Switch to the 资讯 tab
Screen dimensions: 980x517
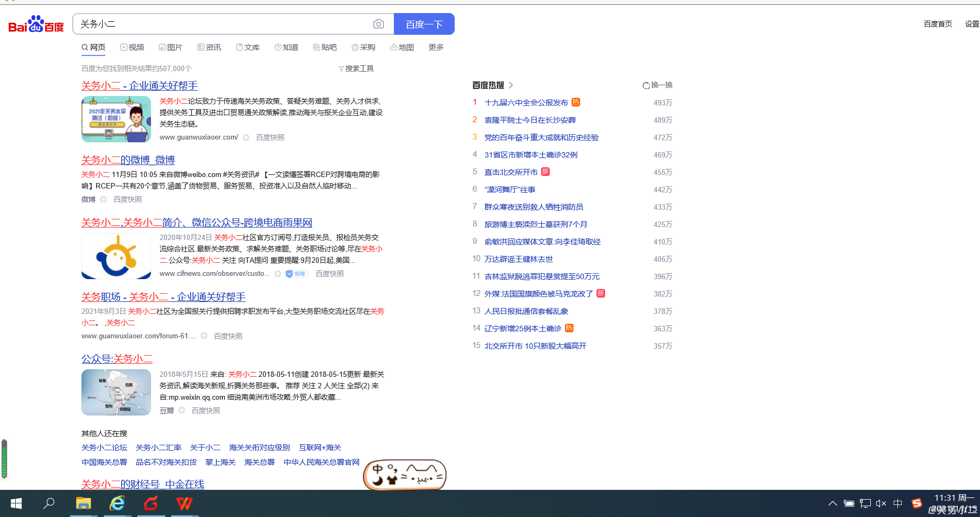209,47
